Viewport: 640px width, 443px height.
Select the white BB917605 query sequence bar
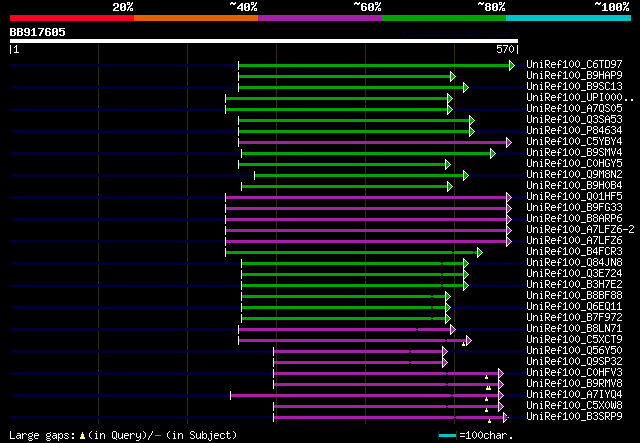tap(264, 41)
